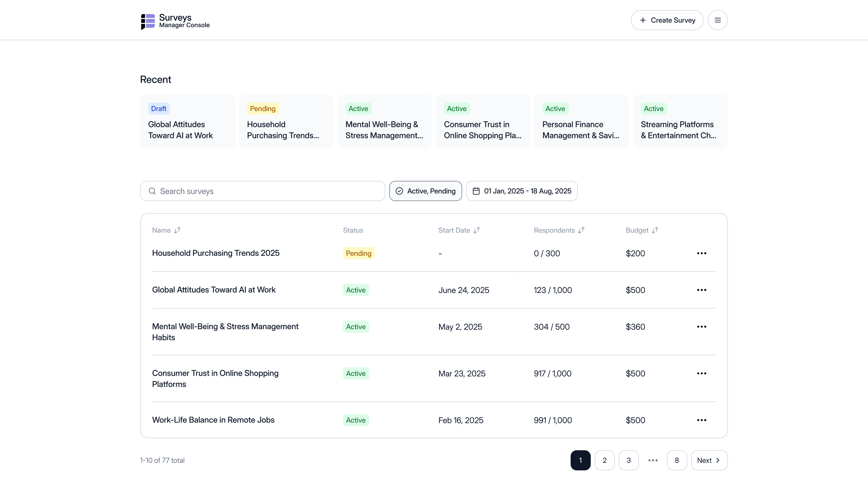Screen dimensions: 868x498
Task: Click the Surveys Manager Console logo
Action: [175, 21]
